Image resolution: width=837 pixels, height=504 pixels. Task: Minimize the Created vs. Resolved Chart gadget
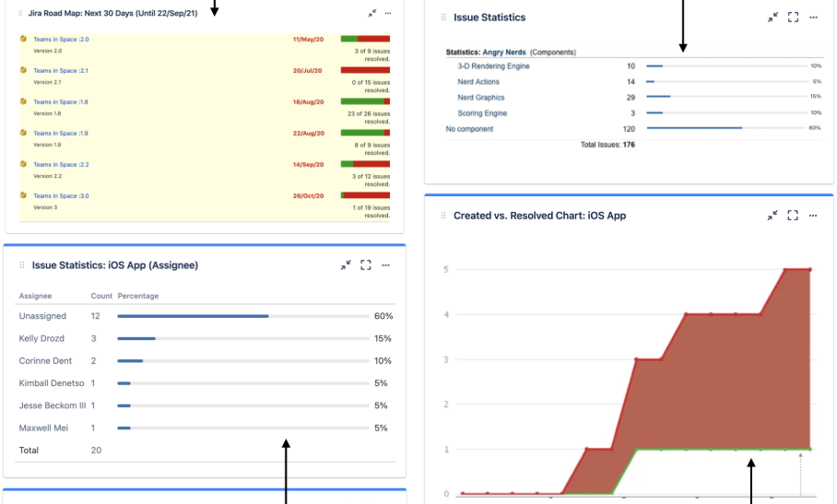click(772, 216)
